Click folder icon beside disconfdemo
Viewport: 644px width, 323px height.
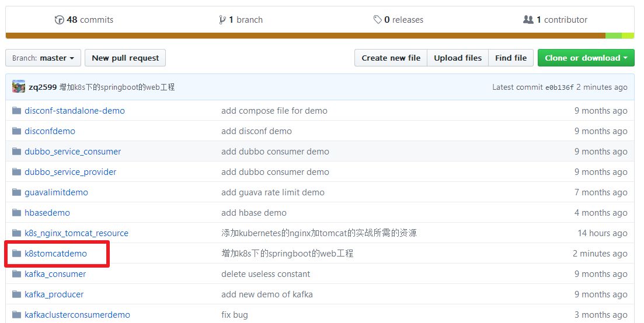[16, 131]
